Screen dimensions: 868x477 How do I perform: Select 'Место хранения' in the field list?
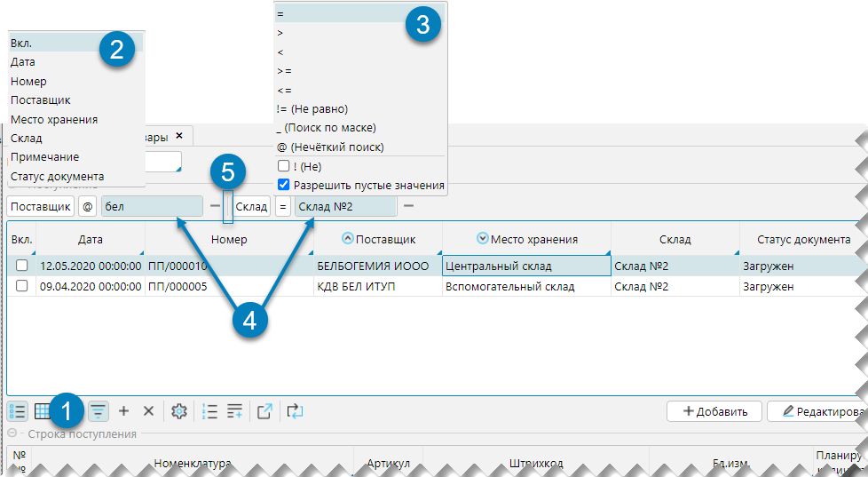tap(54, 119)
